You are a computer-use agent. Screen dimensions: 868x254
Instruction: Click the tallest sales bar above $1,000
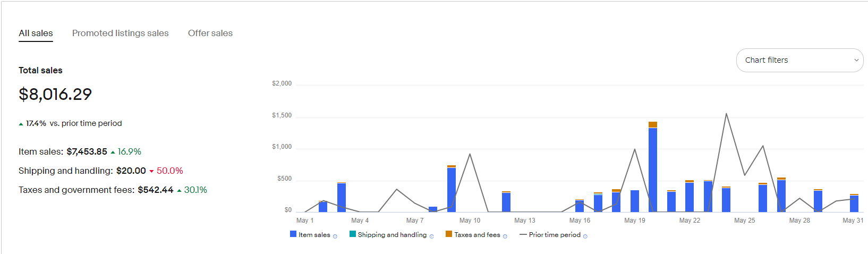tap(653, 169)
